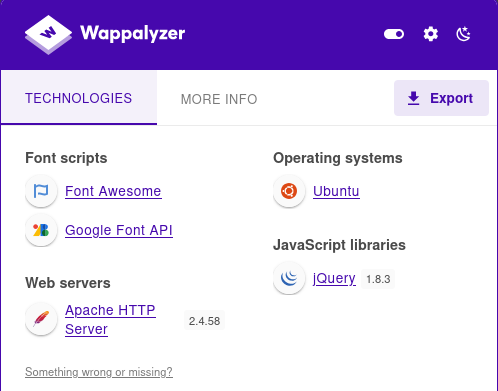
Task: Click the Font scripts category heading
Action: pyautogui.click(x=66, y=158)
